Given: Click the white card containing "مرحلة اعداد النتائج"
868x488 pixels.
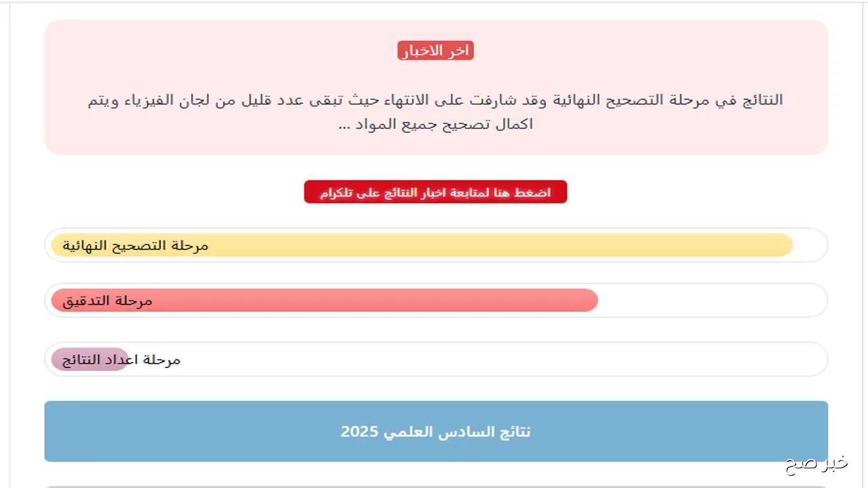Looking at the screenshot, I should pyautogui.click(x=475, y=359).
